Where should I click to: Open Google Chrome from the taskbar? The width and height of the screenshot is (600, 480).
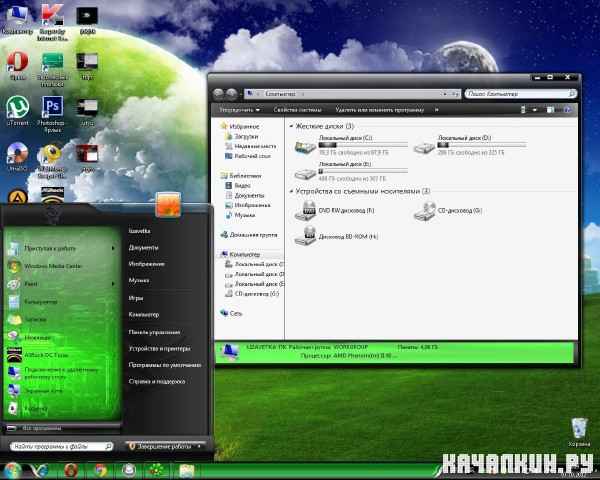pos(101,471)
